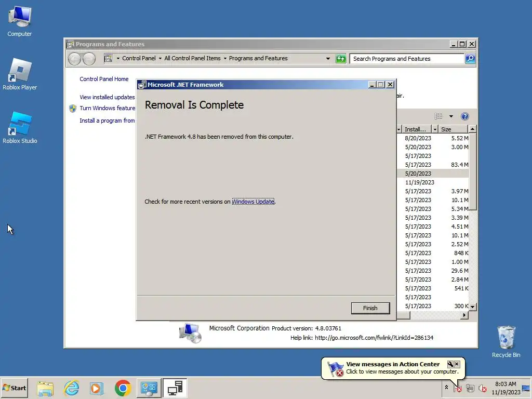Switch to the .NET Framework setup taskbar button
The image size is (532, 399).
(x=175, y=388)
